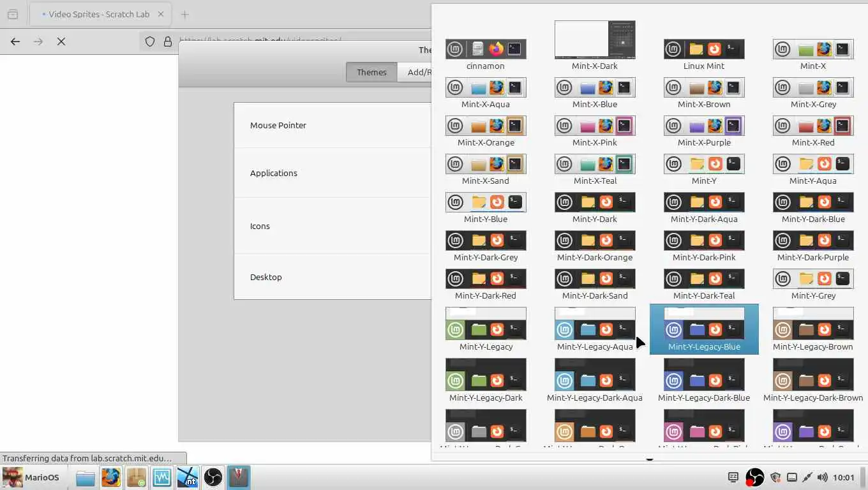This screenshot has width=868, height=490.
Task: Select Mint-Y-Legacy-Brown theme preview
Action: [813, 323]
